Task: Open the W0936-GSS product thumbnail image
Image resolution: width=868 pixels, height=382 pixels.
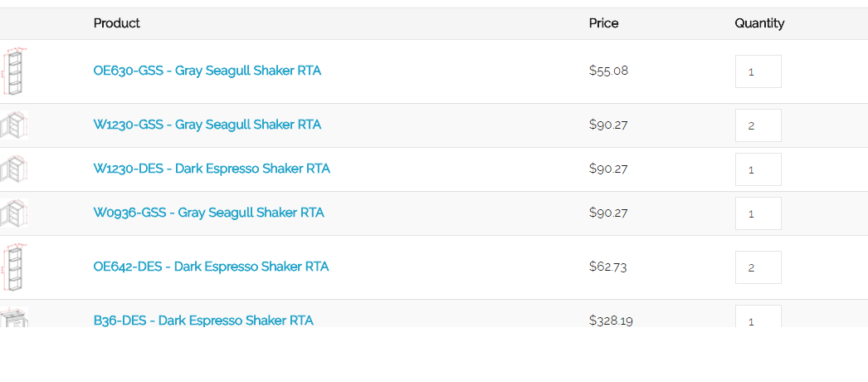Action: click(x=14, y=213)
